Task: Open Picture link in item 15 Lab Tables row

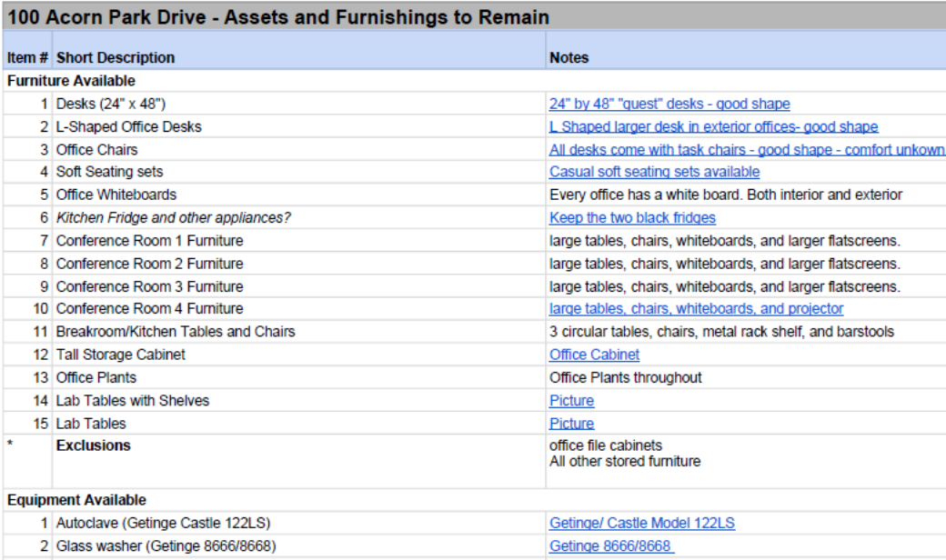Action: click(x=571, y=424)
